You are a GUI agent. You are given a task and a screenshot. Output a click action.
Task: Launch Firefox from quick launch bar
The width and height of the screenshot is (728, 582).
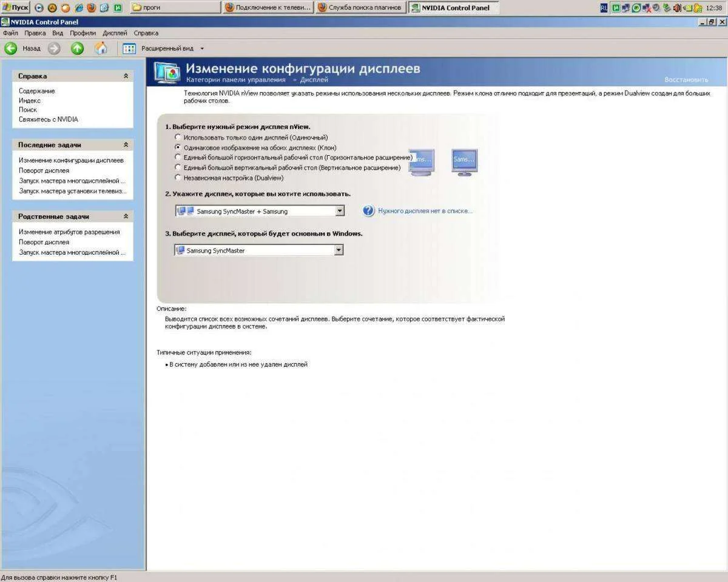click(x=92, y=8)
